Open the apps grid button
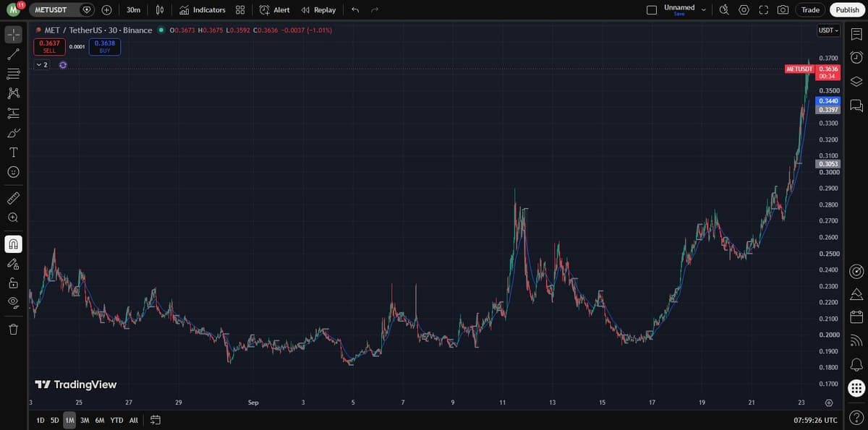 (856, 388)
